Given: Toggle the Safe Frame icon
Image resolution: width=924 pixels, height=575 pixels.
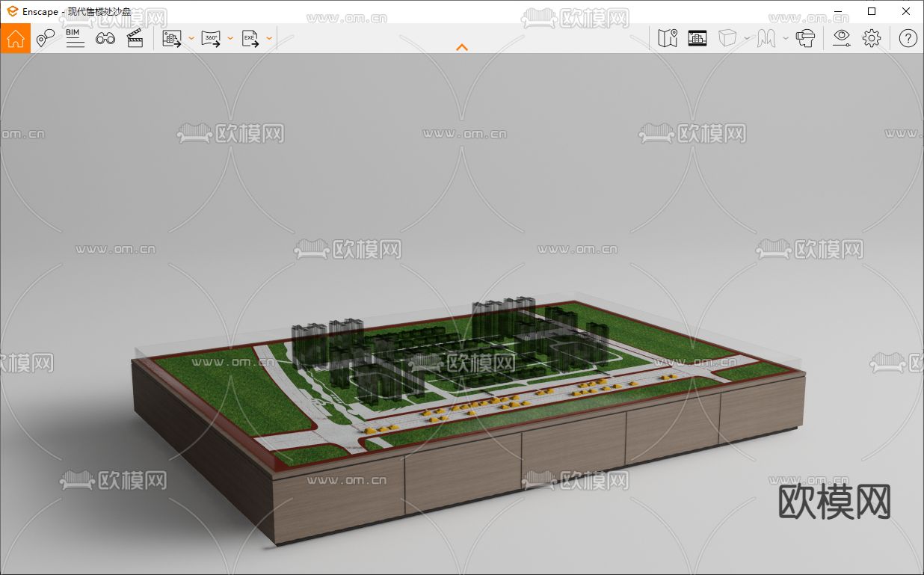Looking at the screenshot, I should point(697,38).
